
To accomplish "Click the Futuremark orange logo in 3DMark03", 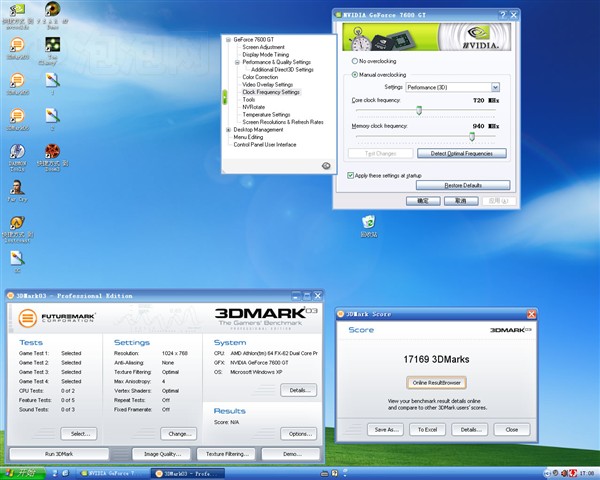I will [x=28, y=318].
